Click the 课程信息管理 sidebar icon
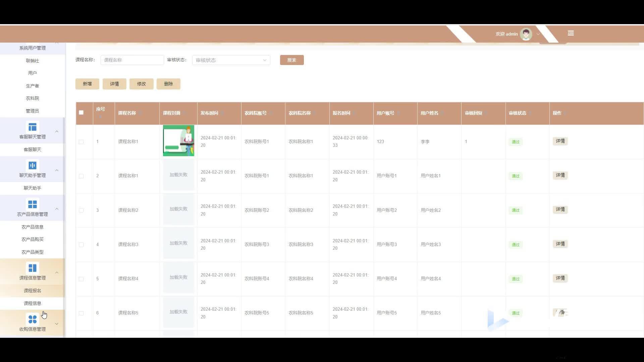644x362 pixels. click(33, 268)
